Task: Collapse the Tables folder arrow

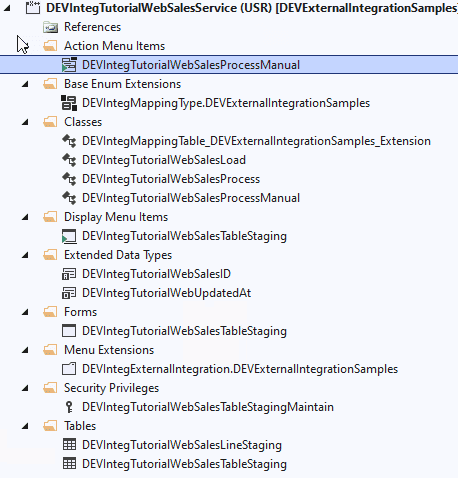Action: pos(25,426)
